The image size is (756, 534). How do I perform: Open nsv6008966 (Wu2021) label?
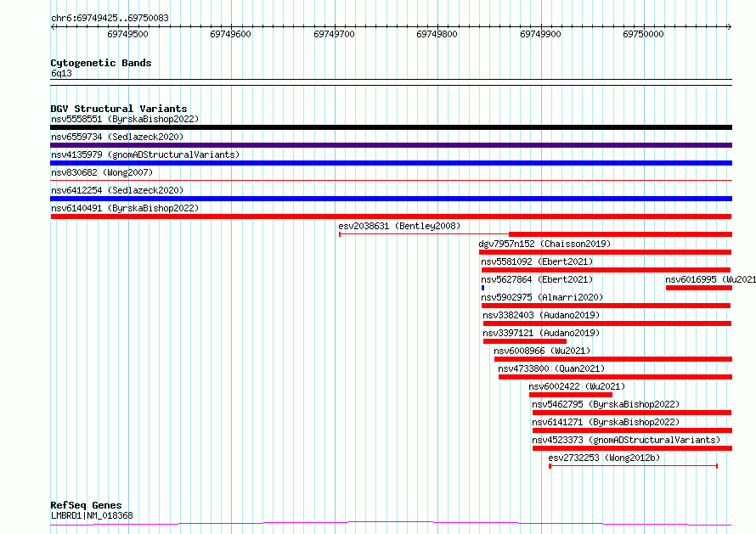[542, 351]
